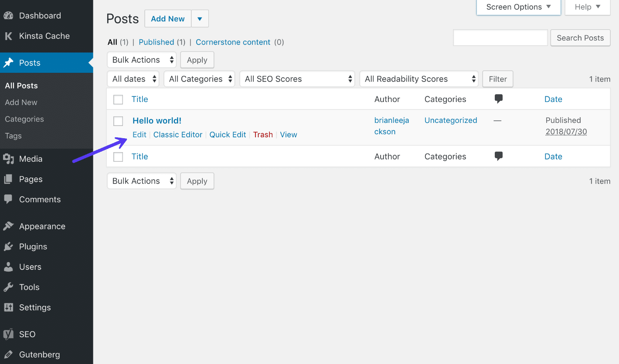Click the Tools wrench icon
Screen dimensions: 619x364
pos(8,287)
